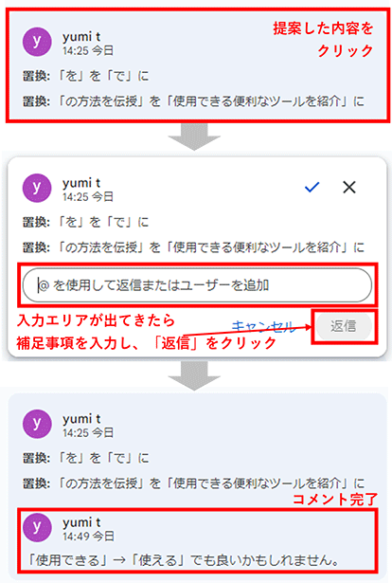Image resolution: width=392 pixels, height=583 pixels.
Task: Click the yumi t name in bottom reply
Action: 81,522
